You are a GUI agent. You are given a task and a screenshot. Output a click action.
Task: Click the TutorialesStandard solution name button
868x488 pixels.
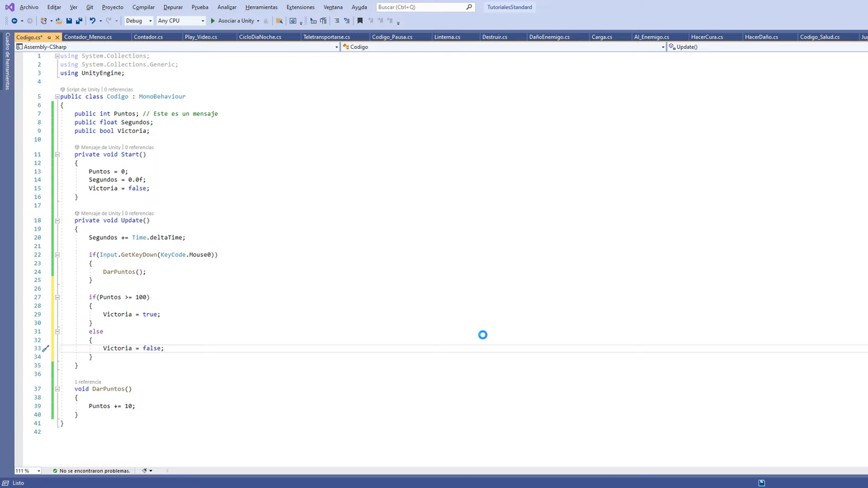509,7
